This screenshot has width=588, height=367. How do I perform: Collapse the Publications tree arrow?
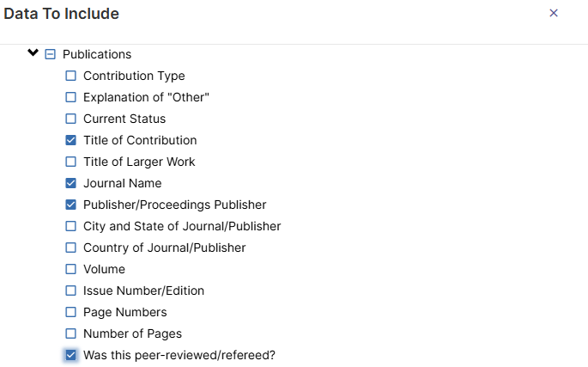33,53
